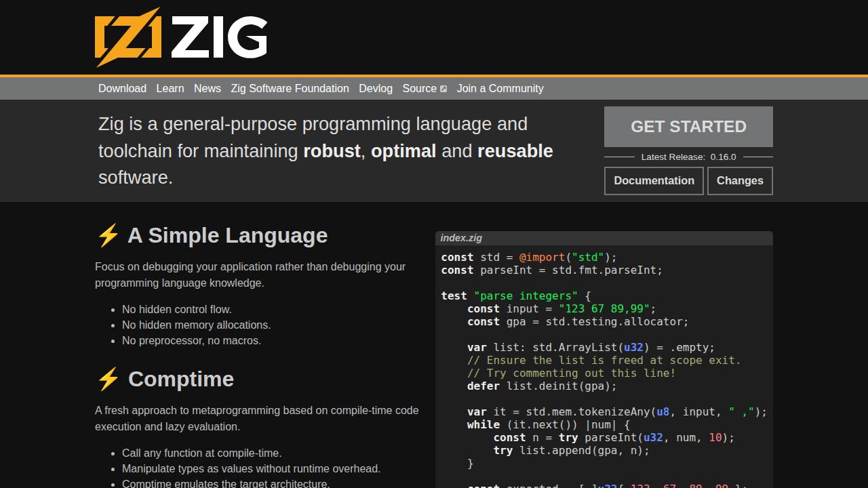
Task: Click 'Focus on debugging your application' paragraph
Action: (x=250, y=275)
